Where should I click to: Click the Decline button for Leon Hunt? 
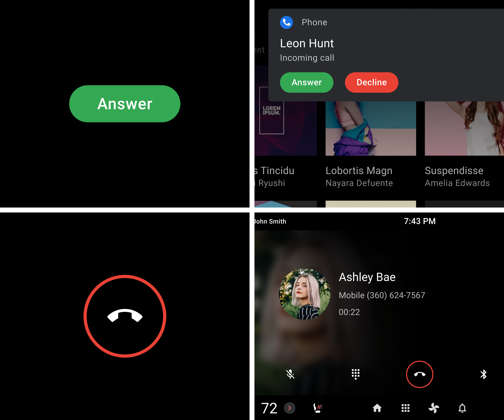(x=371, y=82)
